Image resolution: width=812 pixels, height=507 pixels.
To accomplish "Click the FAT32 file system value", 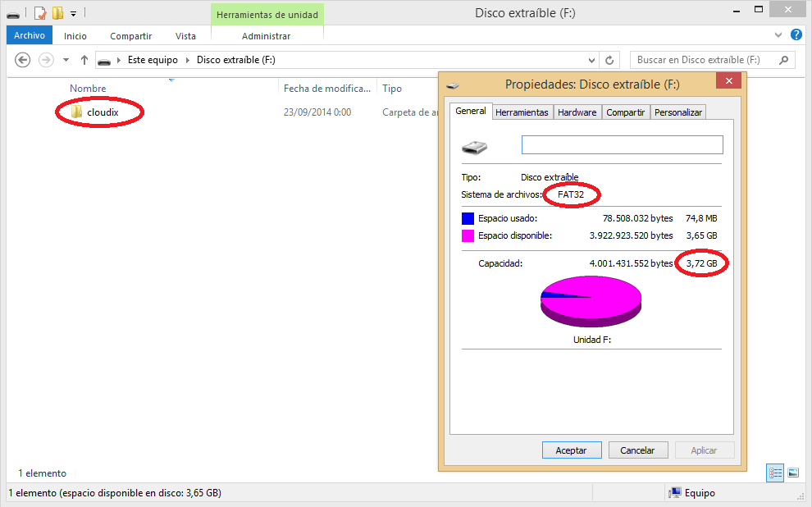I will click(x=571, y=194).
